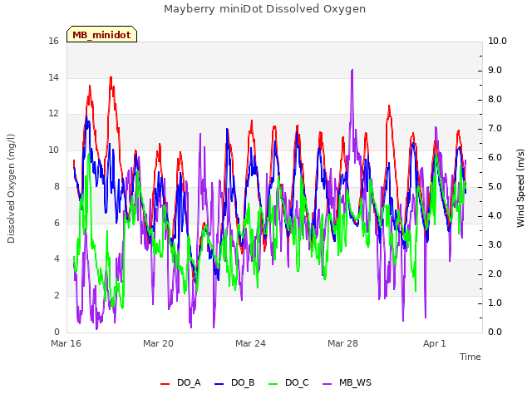Click the red DO_A legend color marker

coord(165,384)
